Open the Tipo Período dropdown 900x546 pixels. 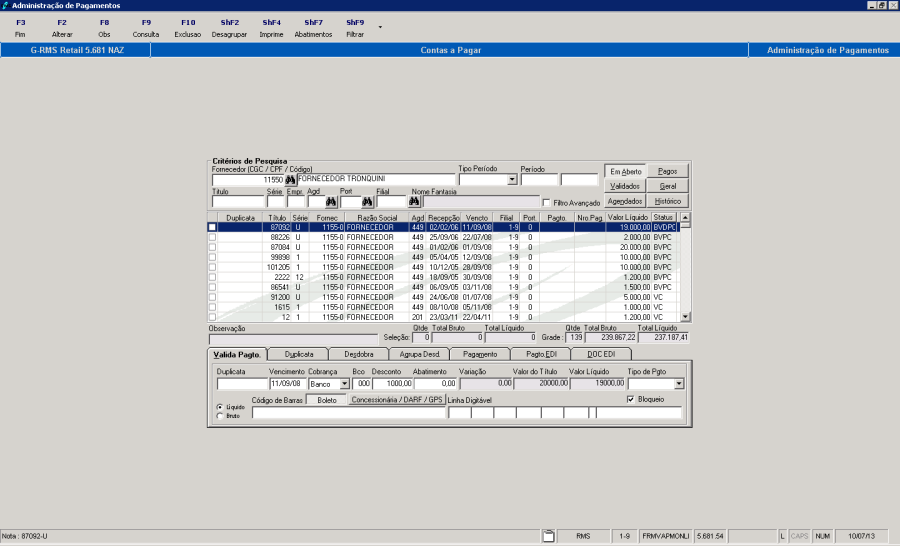pos(512,180)
